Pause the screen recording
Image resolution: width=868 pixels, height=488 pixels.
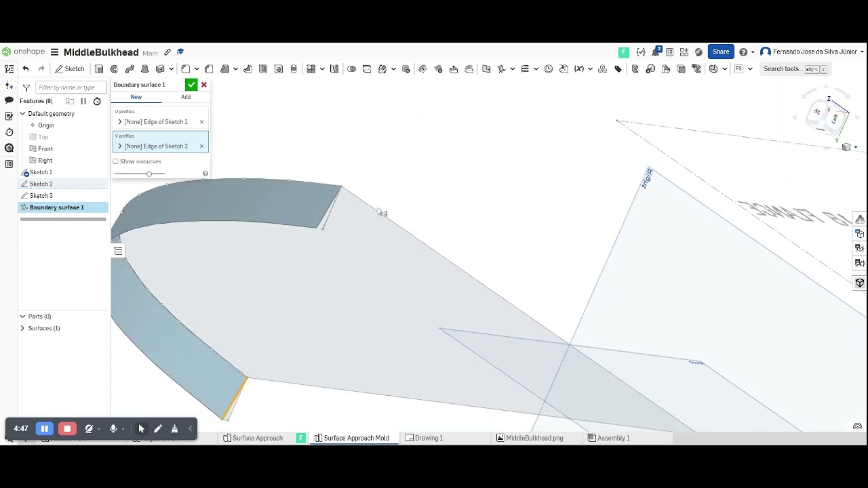[x=44, y=428]
